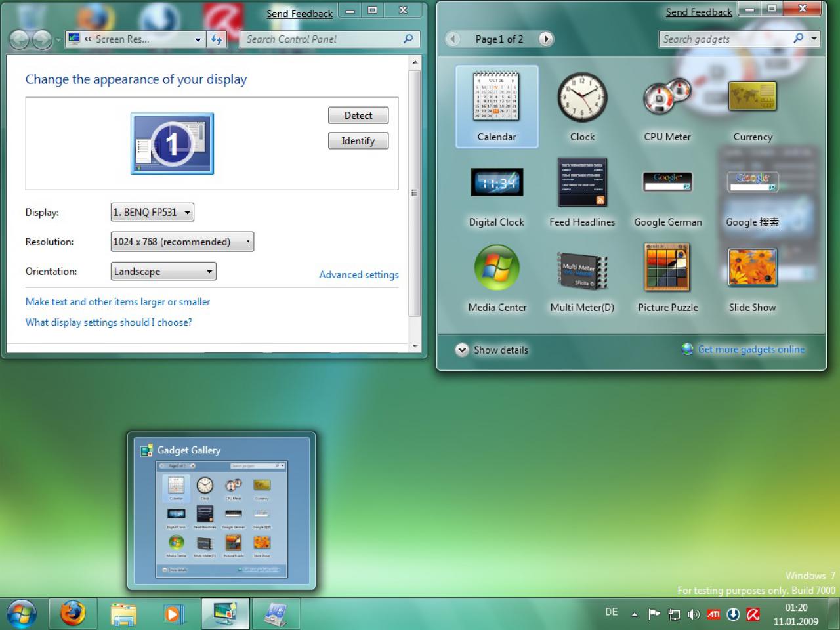This screenshot has height=630, width=840.
Task: Select the Feed Headlines gadget
Action: click(582, 192)
